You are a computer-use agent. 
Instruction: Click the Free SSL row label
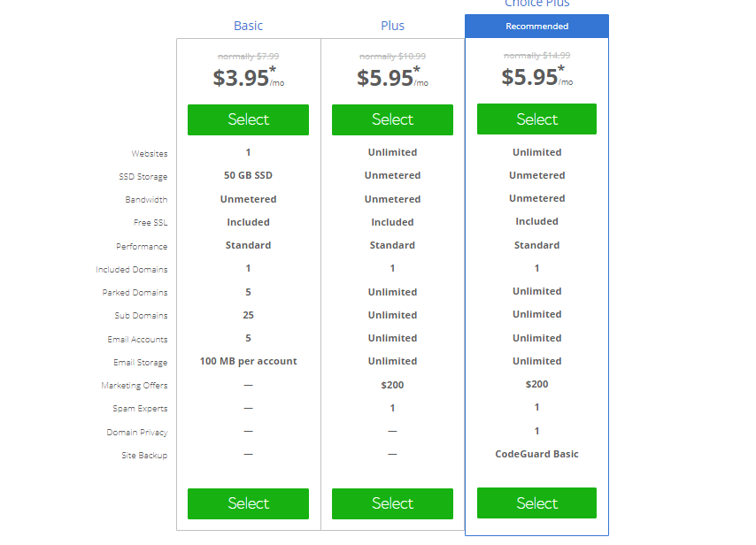pyautogui.click(x=152, y=222)
